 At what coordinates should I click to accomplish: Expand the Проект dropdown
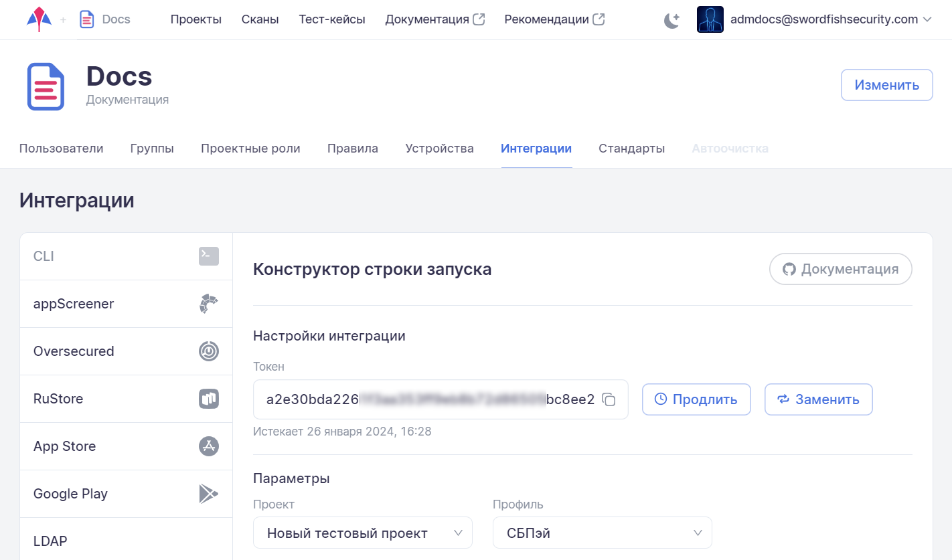(362, 533)
